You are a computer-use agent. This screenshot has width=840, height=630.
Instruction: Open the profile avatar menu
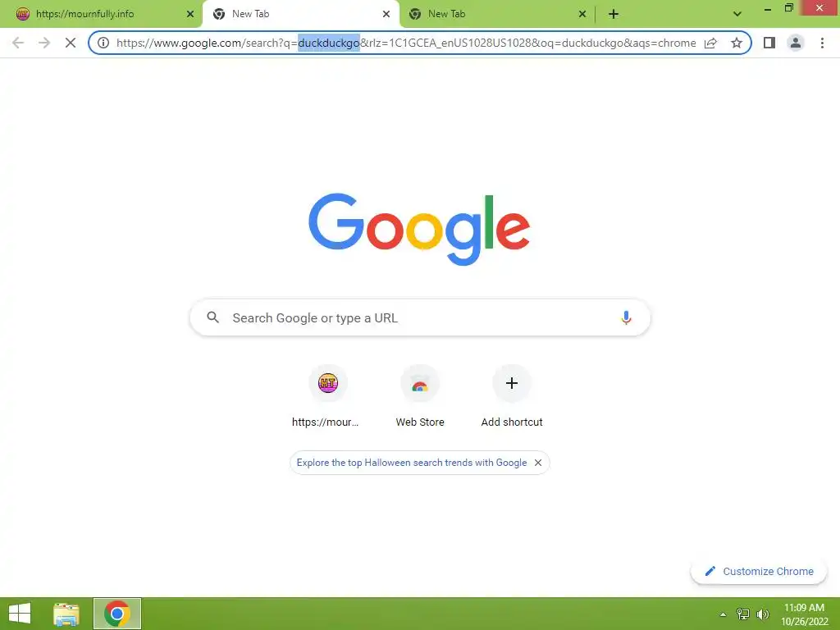(x=796, y=43)
